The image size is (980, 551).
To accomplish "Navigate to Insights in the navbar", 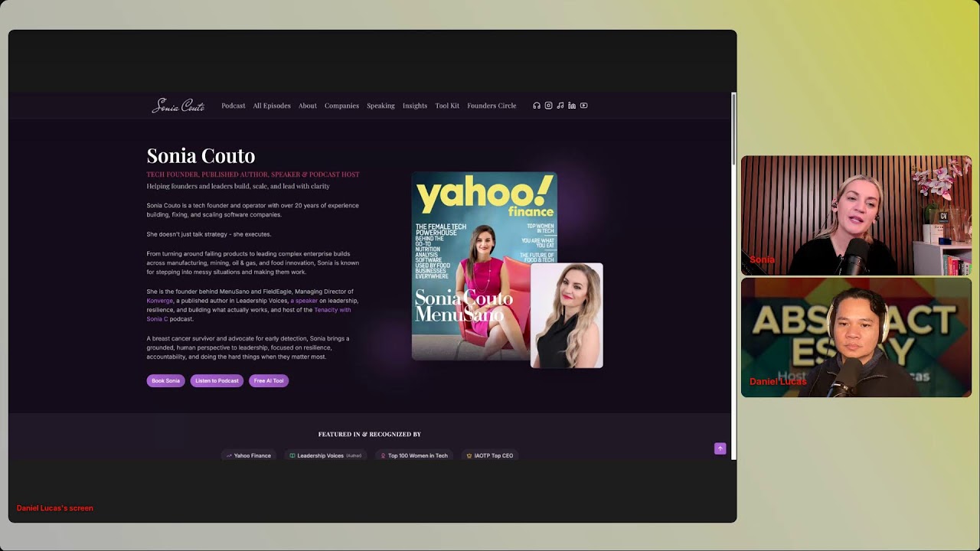I will [x=415, y=106].
